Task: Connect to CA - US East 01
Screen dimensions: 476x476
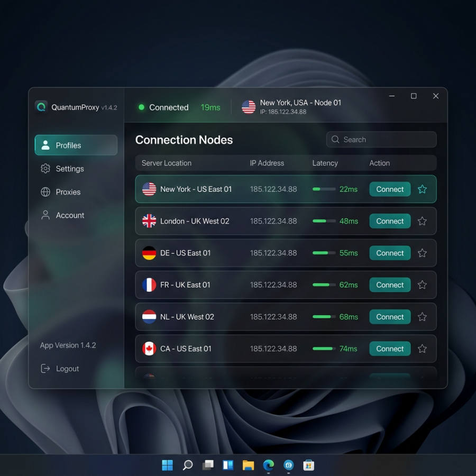Action: [390, 349]
